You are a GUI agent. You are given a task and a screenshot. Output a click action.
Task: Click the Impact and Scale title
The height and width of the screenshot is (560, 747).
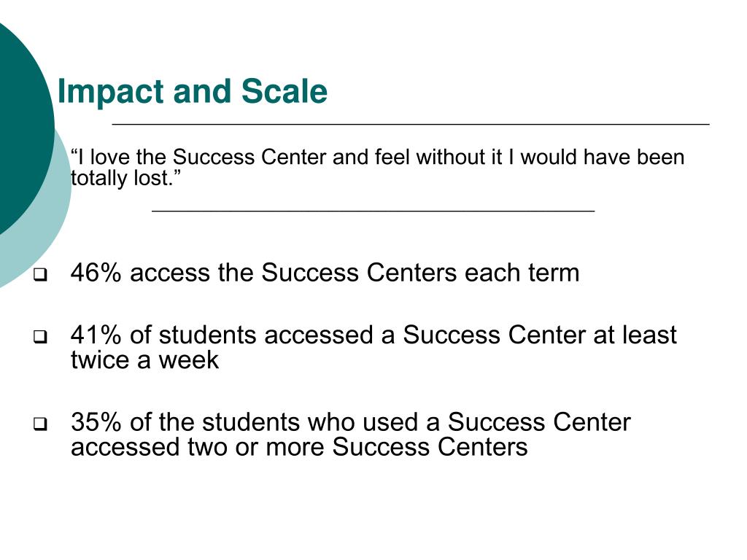192,91
